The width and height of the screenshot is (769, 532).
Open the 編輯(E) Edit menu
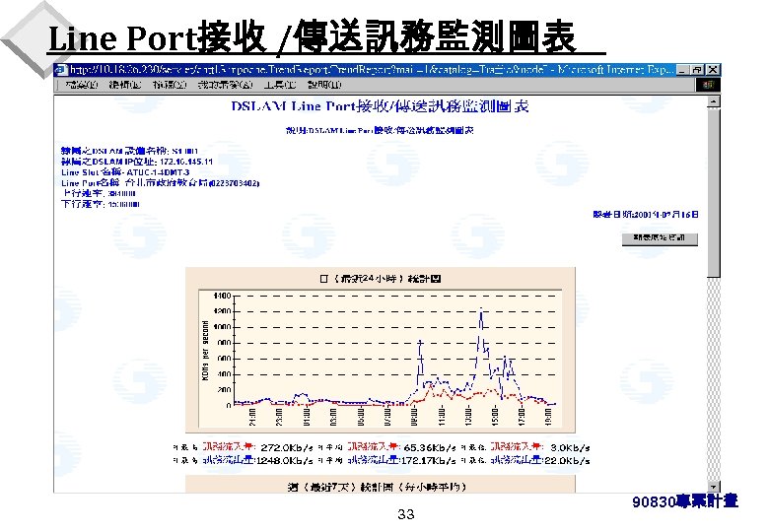pos(125,85)
